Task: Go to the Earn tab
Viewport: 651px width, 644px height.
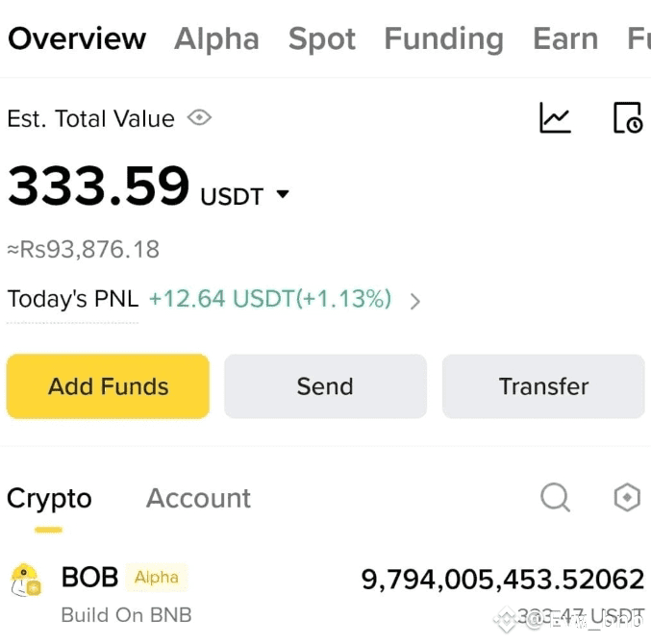Action: [x=565, y=38]
